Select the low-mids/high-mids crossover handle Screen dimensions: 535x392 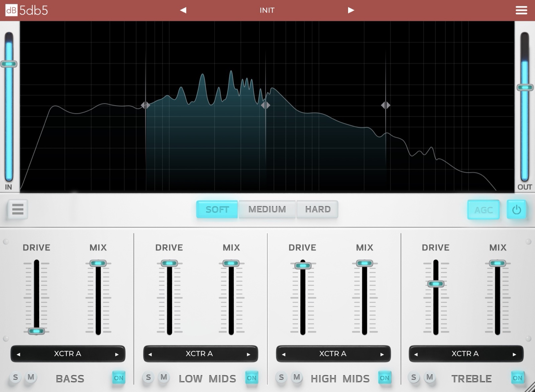point(265,105)
